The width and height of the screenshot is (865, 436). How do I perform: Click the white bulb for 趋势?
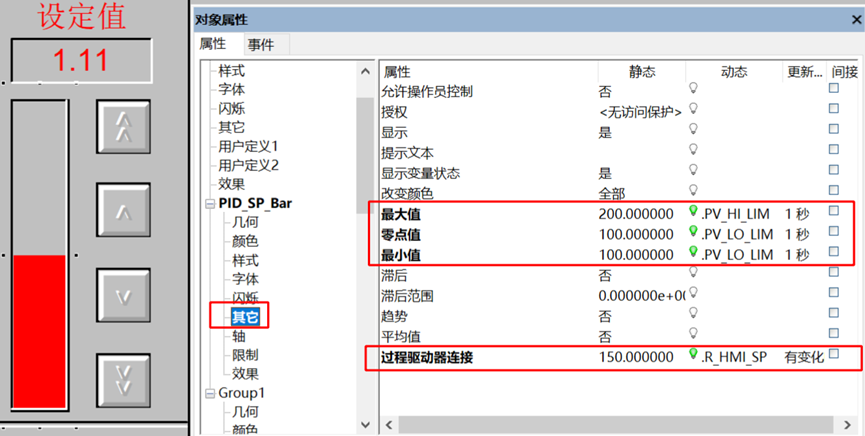pyautogui.click(x=693, y=313)
